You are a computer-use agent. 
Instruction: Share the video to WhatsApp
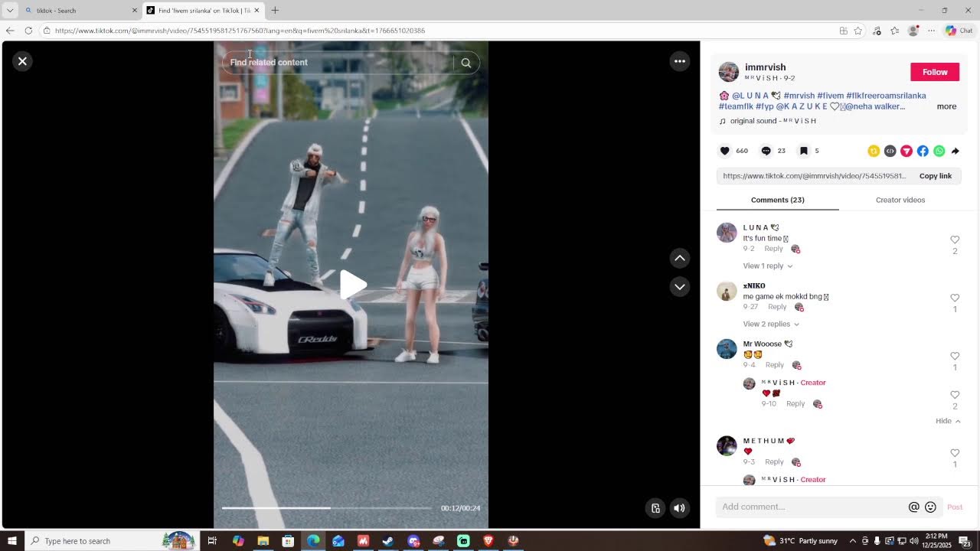click(x=939, y=151)
